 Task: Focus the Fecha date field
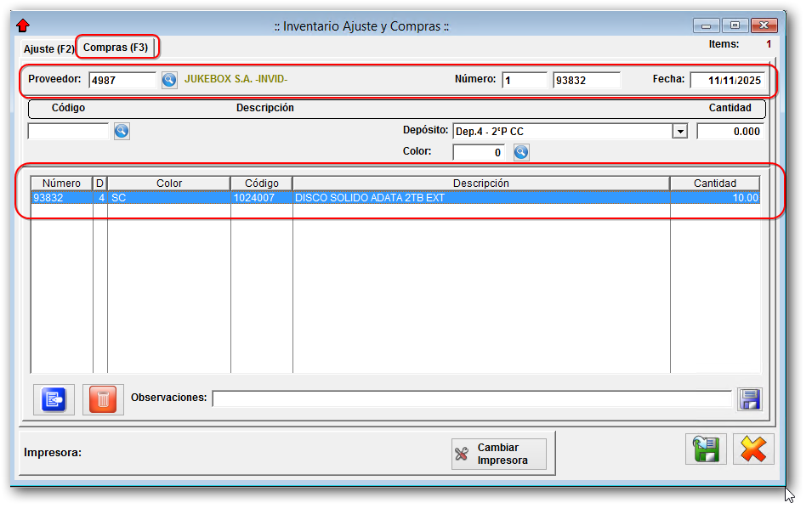(x=727, y=81)
